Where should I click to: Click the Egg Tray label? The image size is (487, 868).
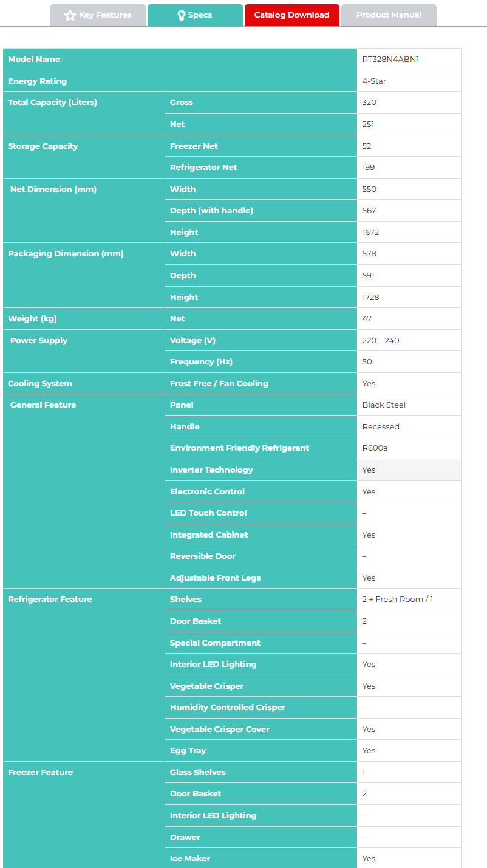188,751
